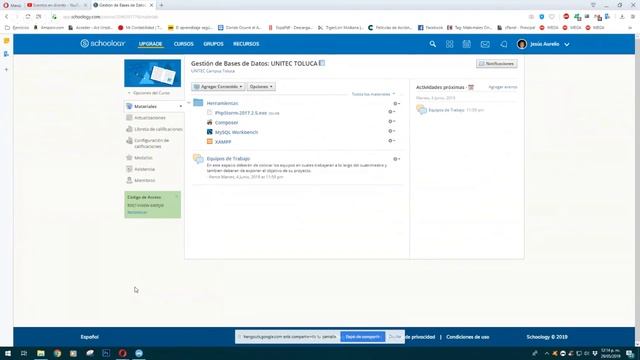640x360 pixels.
Task: Click the Español language link in footer
Action: point(89,337)
